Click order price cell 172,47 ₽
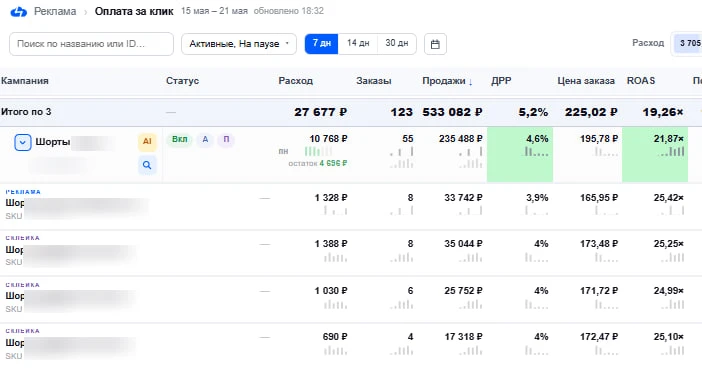Image resolution: width=702 pixels, height=369 pixels. coord(599,337)
